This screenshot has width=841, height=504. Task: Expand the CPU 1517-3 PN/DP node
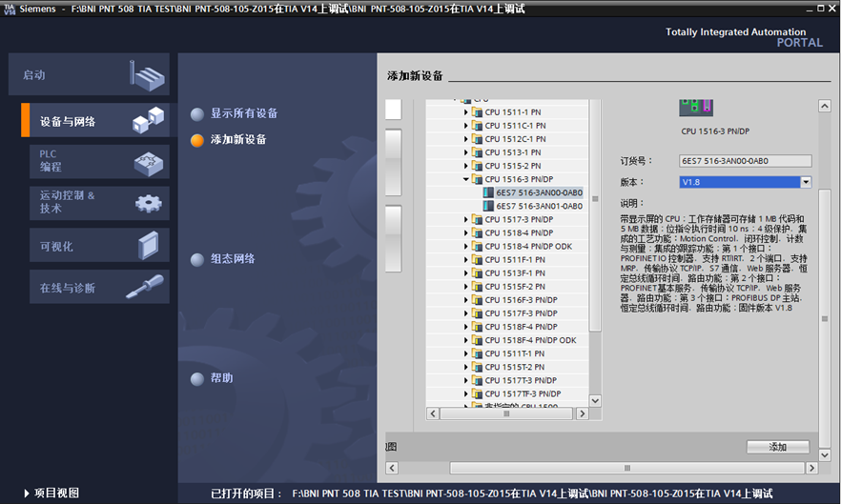(466, 220)
